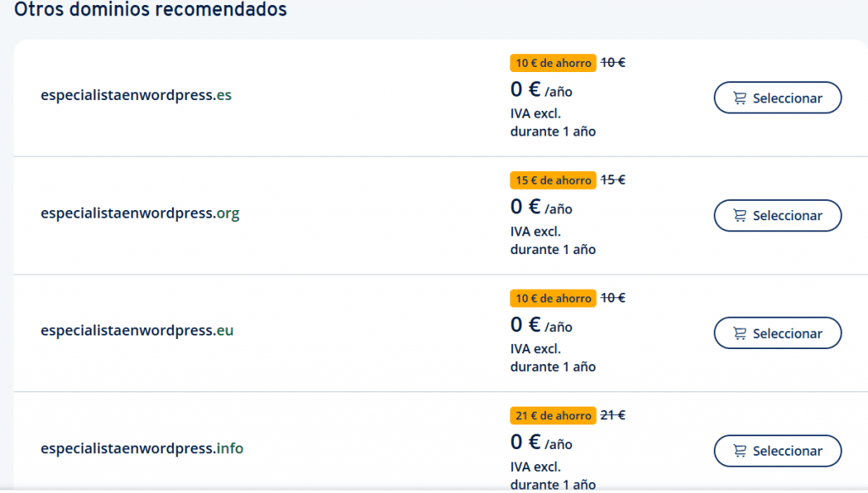Click cart icon for the .org domain
The height and width of the screenshot is (493, 868).
[x=739, y=215]
